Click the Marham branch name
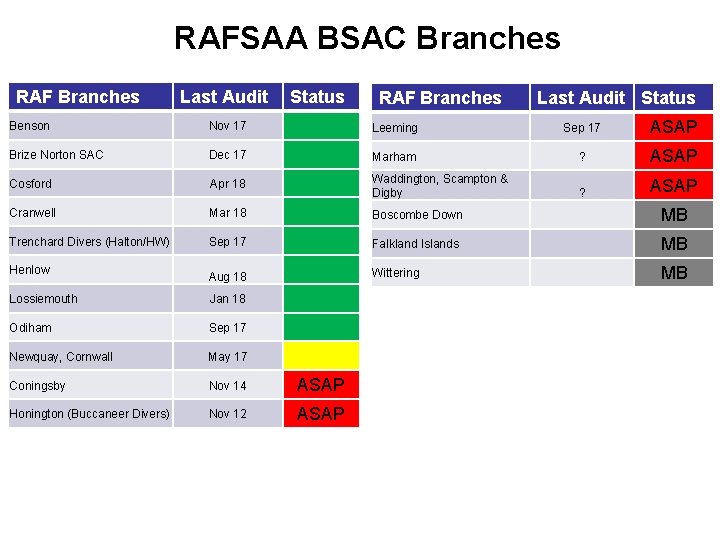720x540 pixels. click(x=394, y=157)
